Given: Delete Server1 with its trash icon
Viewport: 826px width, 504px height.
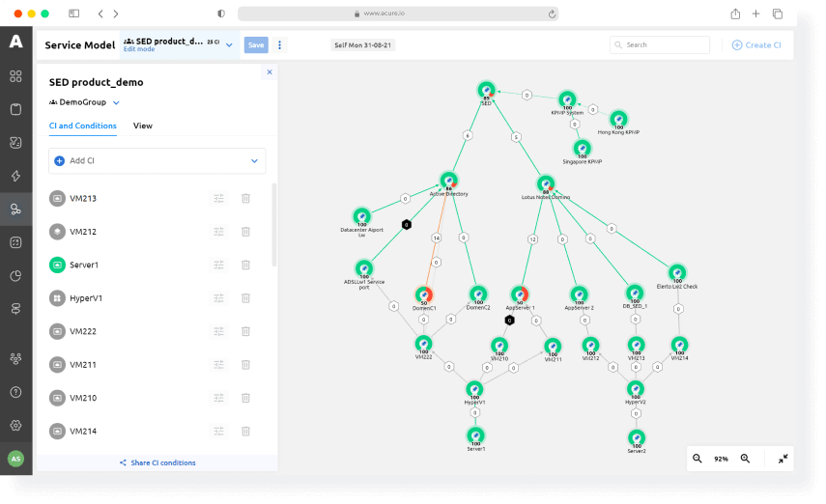Looking at the screenshot, I should (245, 265).
